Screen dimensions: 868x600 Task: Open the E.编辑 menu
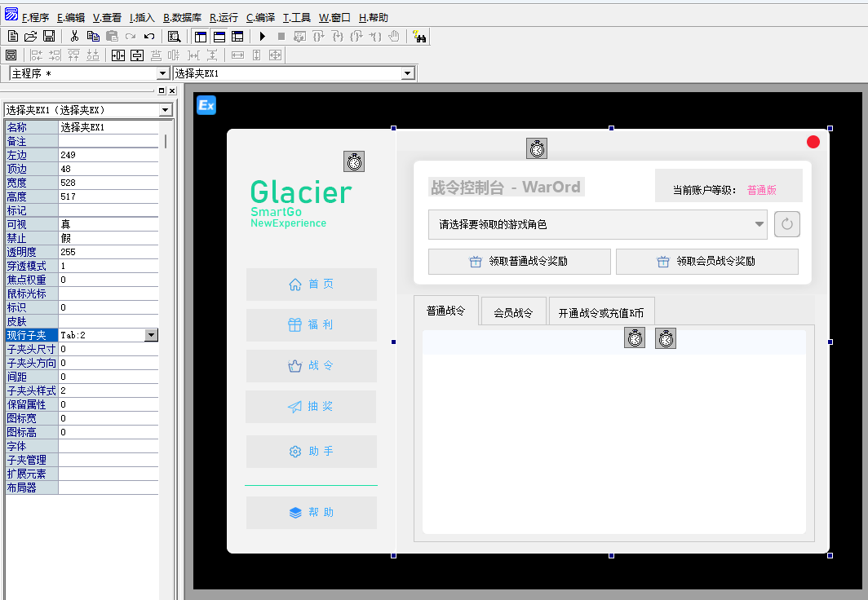coord(71,18)
